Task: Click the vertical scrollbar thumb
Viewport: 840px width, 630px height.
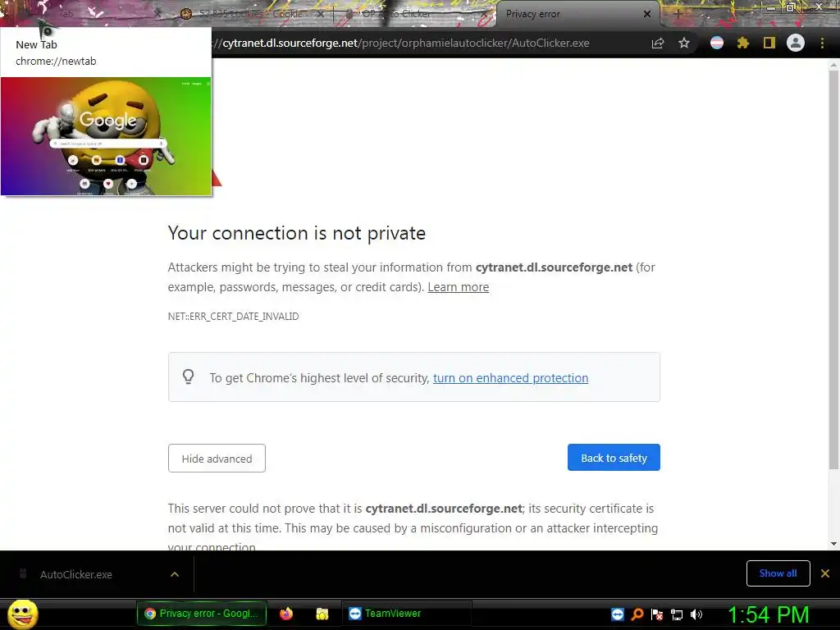Action: pos(833,269)
